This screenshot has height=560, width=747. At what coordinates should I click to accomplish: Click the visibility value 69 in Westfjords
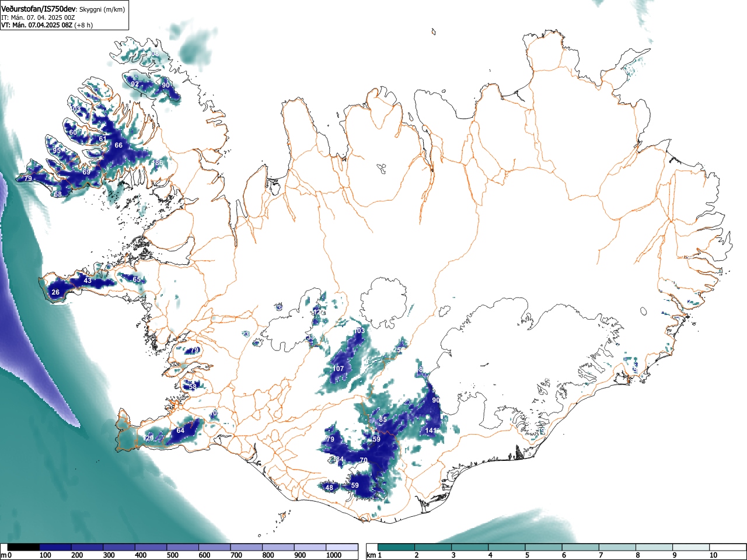tap(86, 172)
